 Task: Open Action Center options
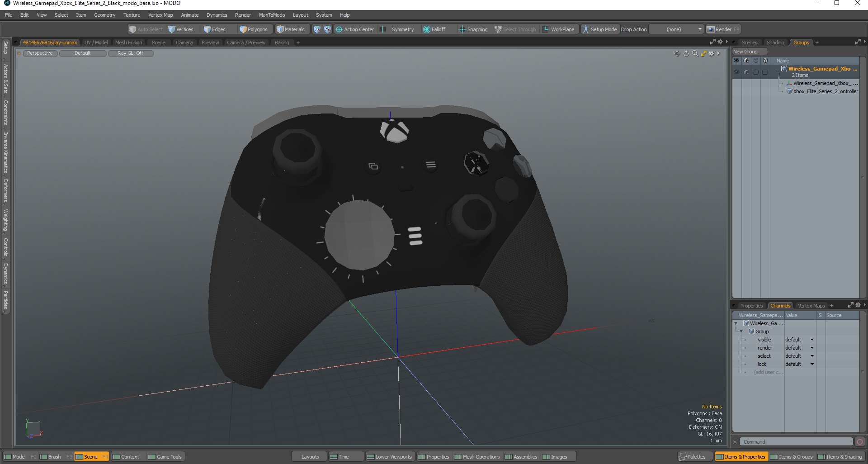(x=355, y=29)
